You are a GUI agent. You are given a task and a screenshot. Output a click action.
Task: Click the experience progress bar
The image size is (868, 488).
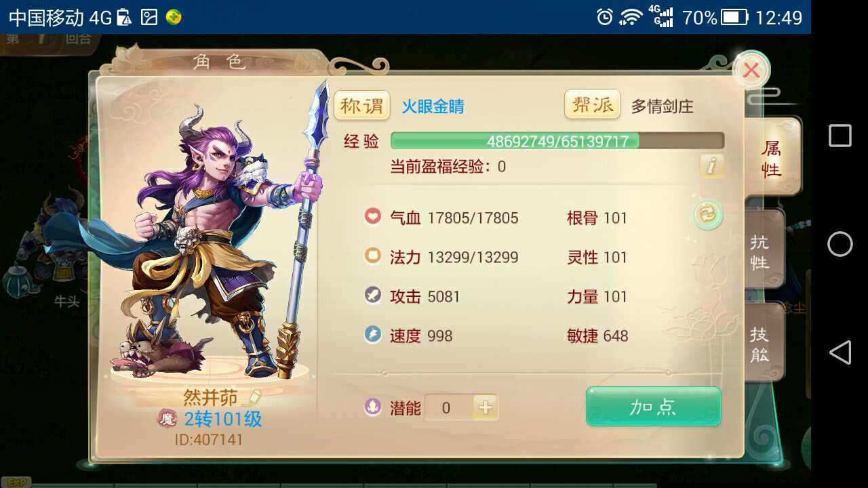[x=557, y=141]
